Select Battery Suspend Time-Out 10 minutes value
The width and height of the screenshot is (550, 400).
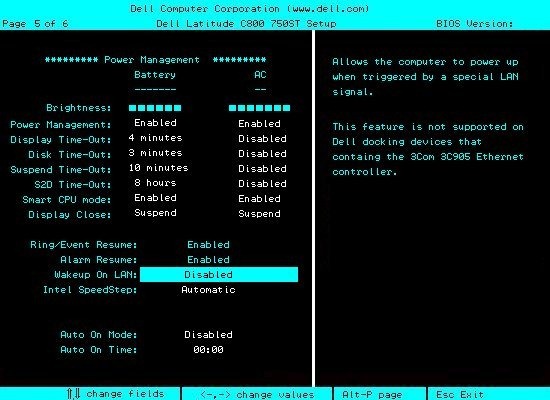click(x=158, y=168)
